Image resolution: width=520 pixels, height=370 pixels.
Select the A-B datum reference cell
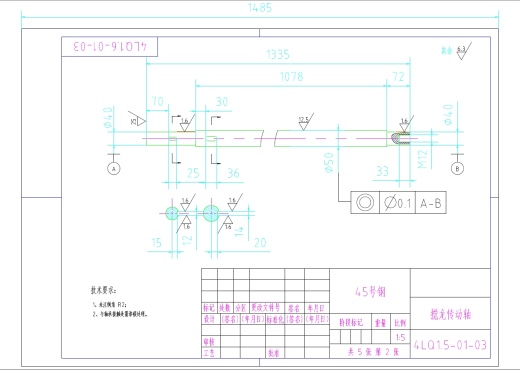pos(431,202)
